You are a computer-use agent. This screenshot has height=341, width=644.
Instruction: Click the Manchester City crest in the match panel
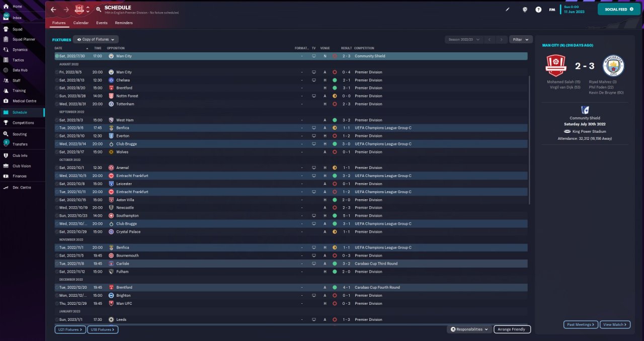tap(613, 66)
